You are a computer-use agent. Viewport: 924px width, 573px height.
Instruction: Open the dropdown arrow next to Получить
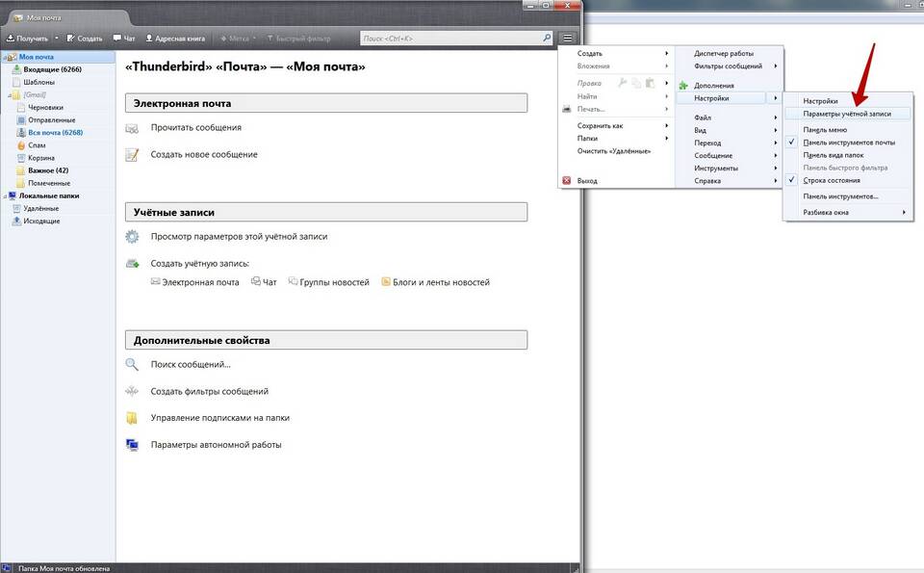click(x=57, y=39)
